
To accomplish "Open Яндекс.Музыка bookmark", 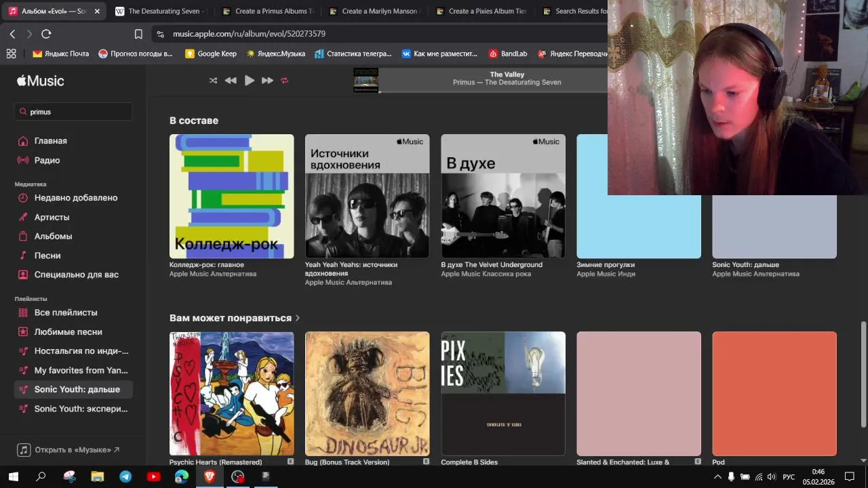I will coord(275,54).
